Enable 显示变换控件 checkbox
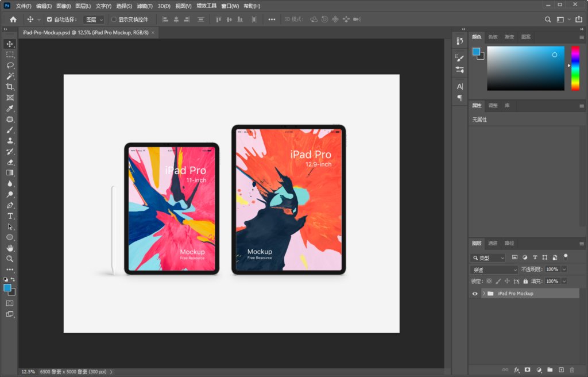The image size is (588, 377). pos(114,20)
